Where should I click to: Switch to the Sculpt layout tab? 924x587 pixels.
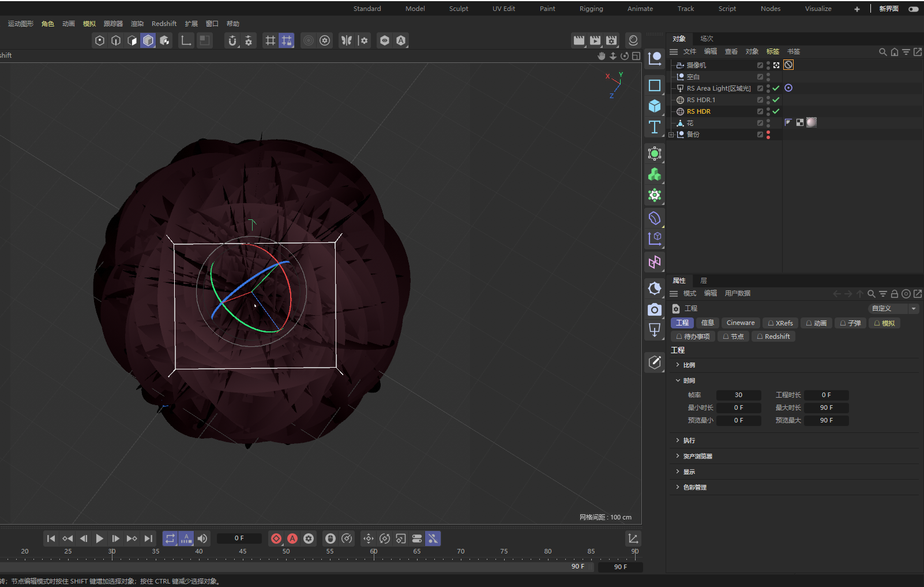point(459,9)
